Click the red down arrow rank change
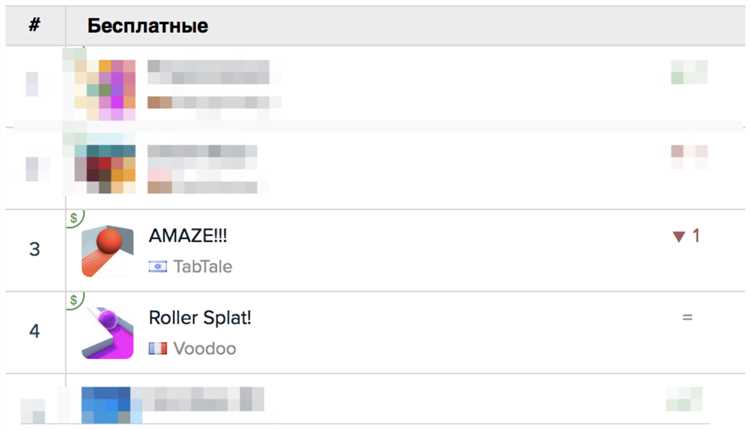The height and width of the screenshot is (430, 750). pos(678,236)
